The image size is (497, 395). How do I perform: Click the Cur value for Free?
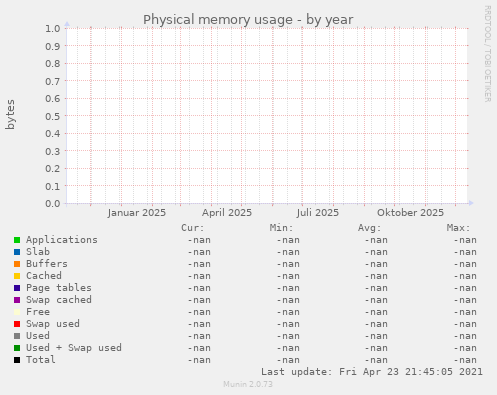[199, 312]
